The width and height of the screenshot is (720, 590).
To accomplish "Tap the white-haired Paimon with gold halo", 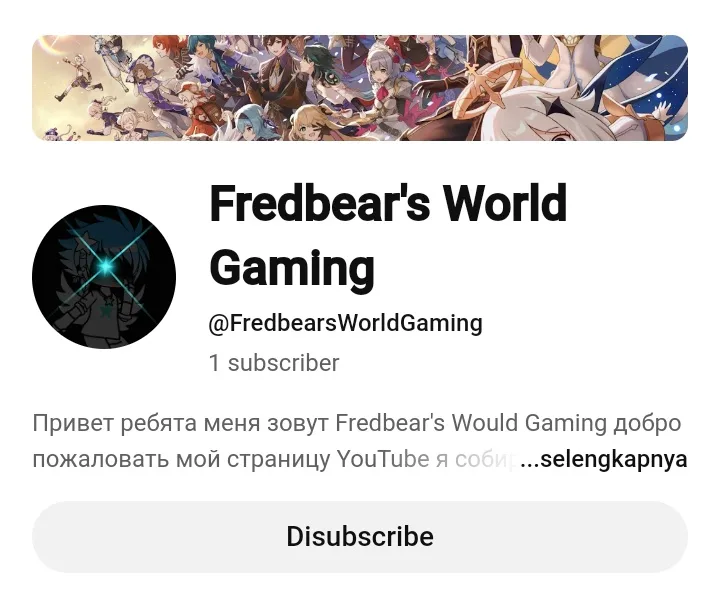I will 542,110.
